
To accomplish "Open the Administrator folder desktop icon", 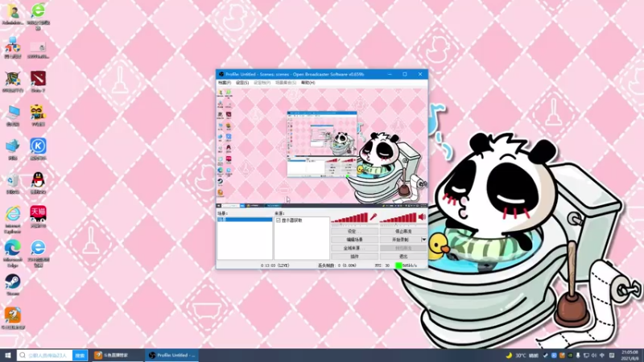I will pyautogui.click(x=13, y=14).
